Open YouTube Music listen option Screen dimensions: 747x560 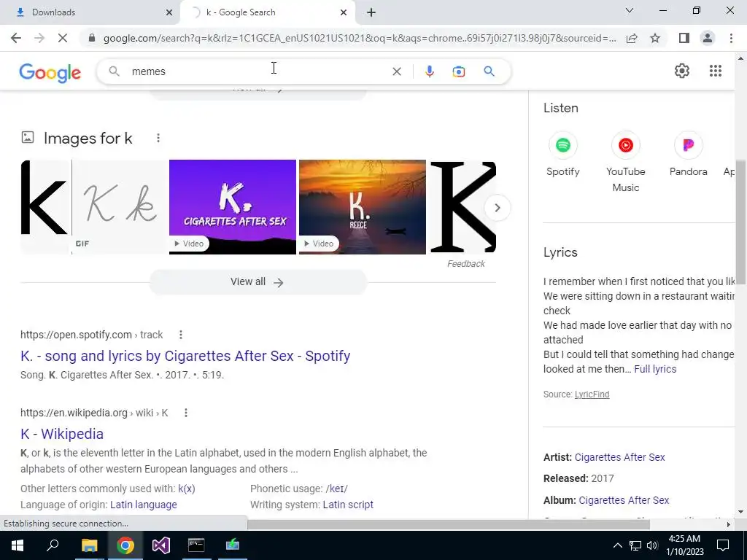(x=625, y=163)
